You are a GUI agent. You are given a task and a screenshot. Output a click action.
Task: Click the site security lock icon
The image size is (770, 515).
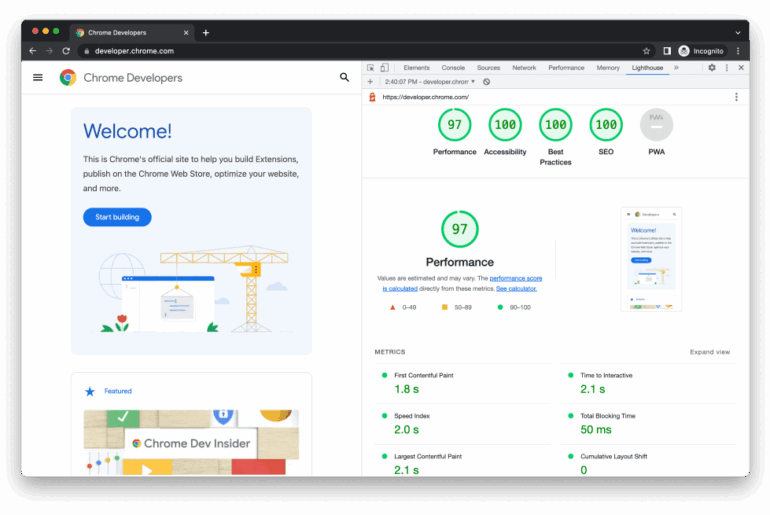86,51
